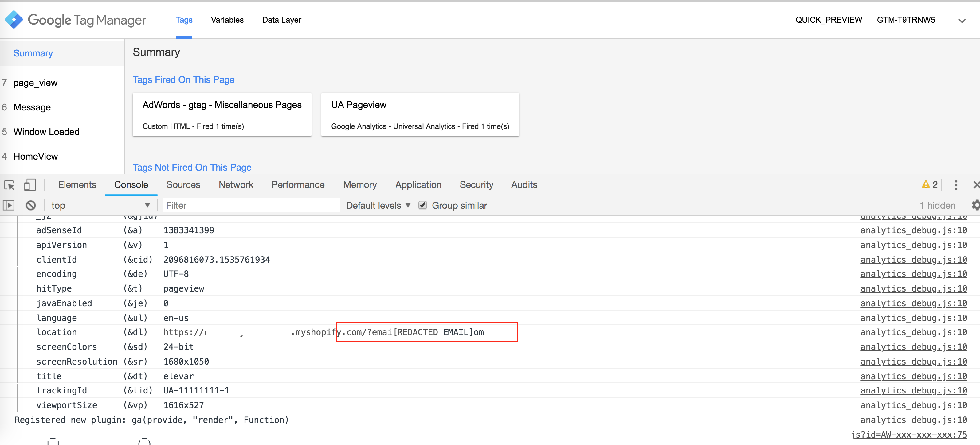
Task: Clear the console with the ban icon
Action: [x=31, y=206]
